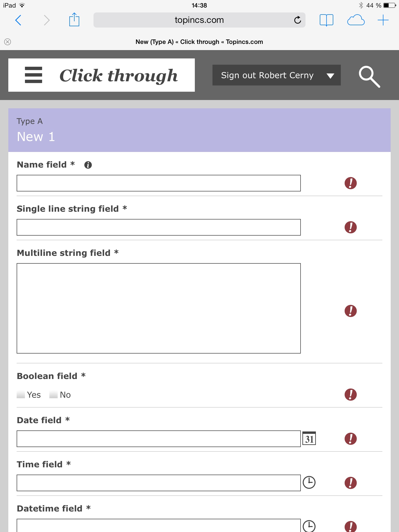Reload the page in address bar

(x=298, y=20)
